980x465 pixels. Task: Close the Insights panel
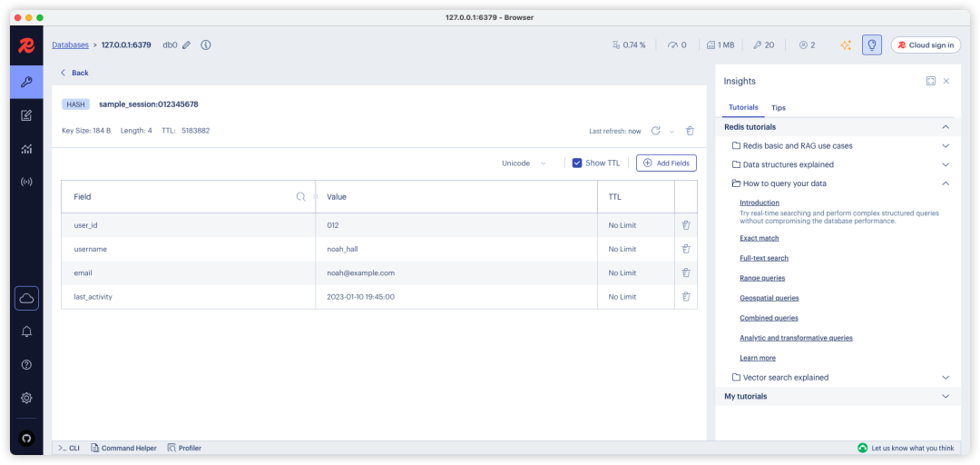click(x=946, y=82)
